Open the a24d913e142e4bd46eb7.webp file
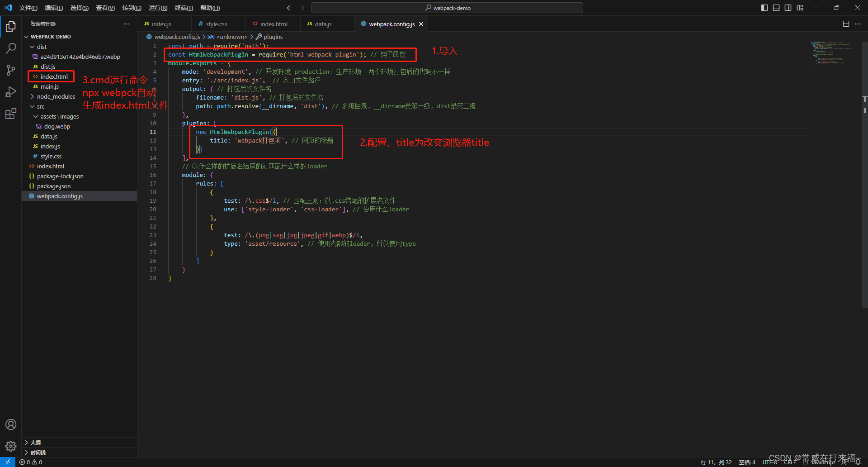Viewport: 868px width, 467px height. pos(80,57)
